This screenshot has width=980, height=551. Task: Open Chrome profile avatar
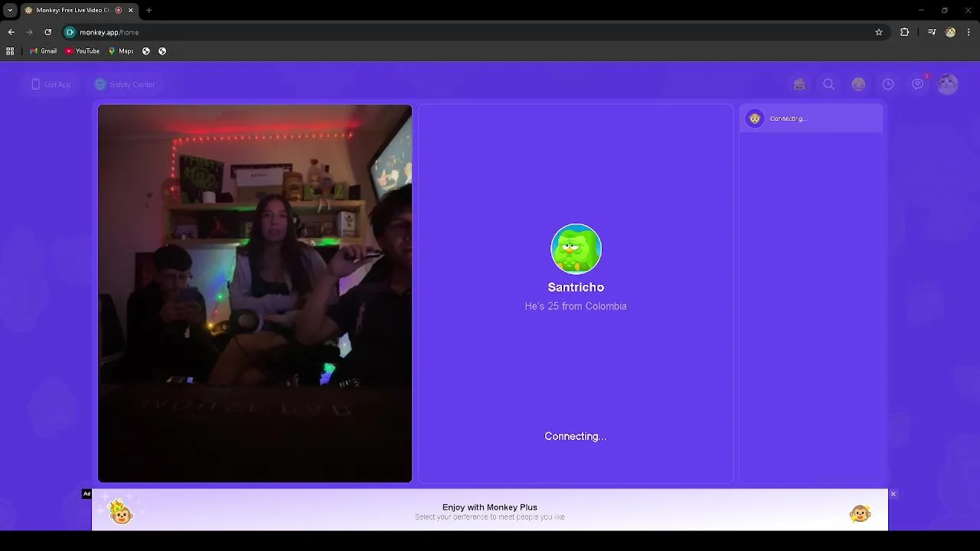950,32
